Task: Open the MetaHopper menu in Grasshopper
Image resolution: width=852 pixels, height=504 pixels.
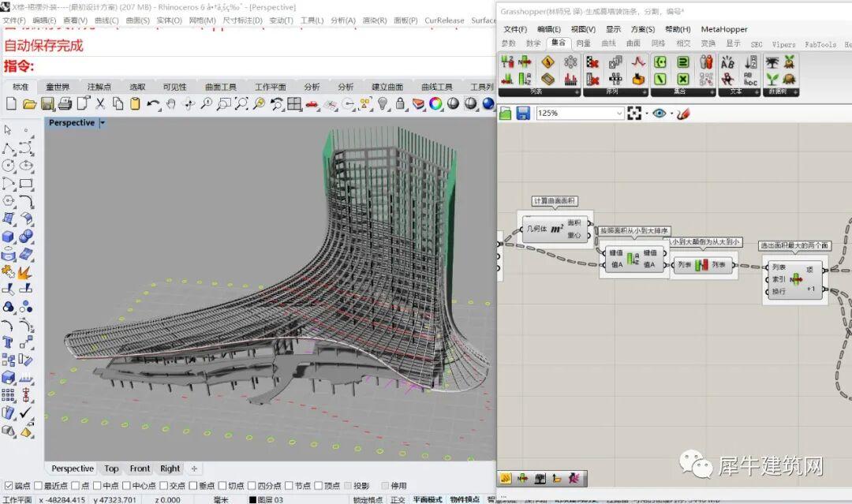Action: point(723,28)
